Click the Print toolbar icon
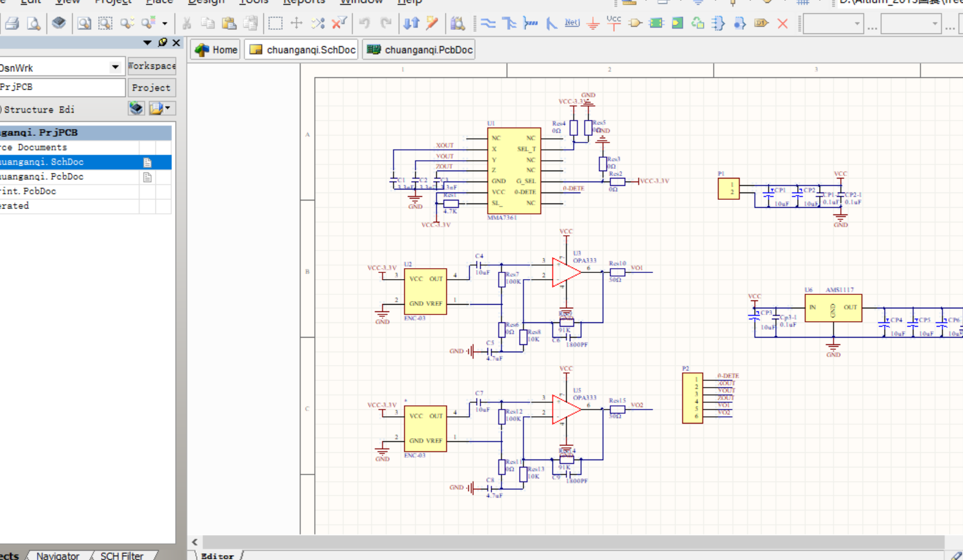This screenshot has width=963, height=560. (12, 24)
